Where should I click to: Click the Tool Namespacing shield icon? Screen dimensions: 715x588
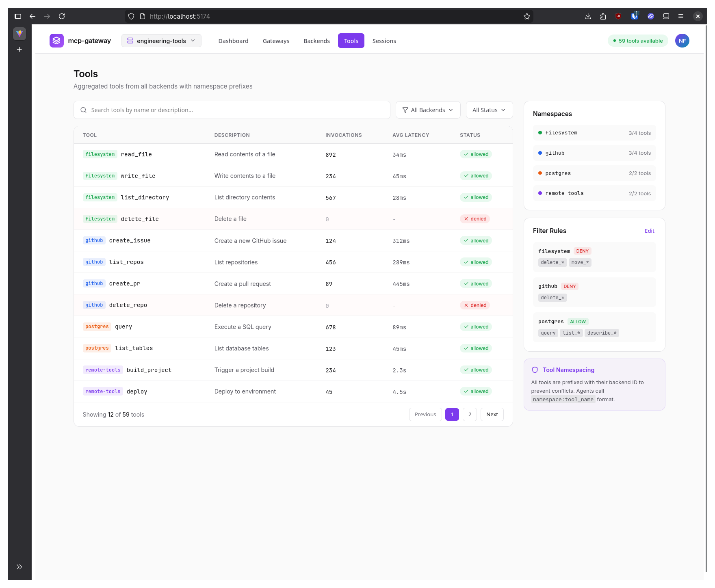pos(535,370)
